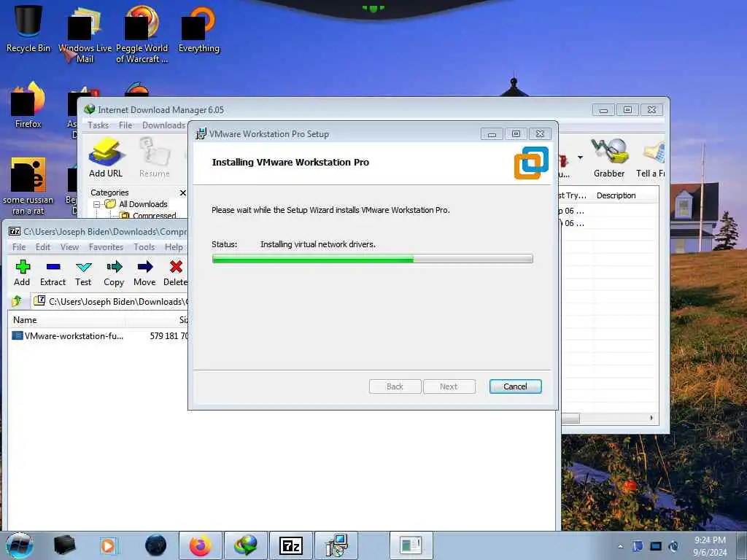The image size is (747, 560).
Task: Click the clock showing 9:24 PM
Action: (x=710, y=540)
